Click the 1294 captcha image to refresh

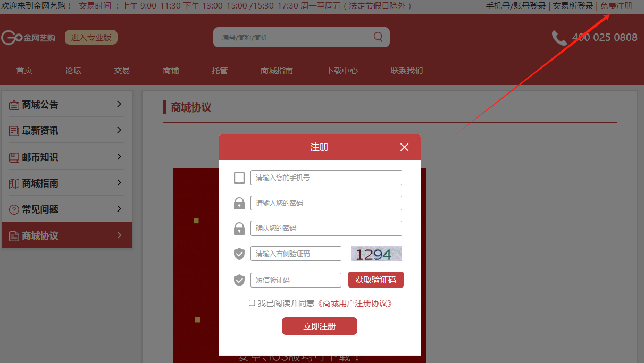(376, 254)
